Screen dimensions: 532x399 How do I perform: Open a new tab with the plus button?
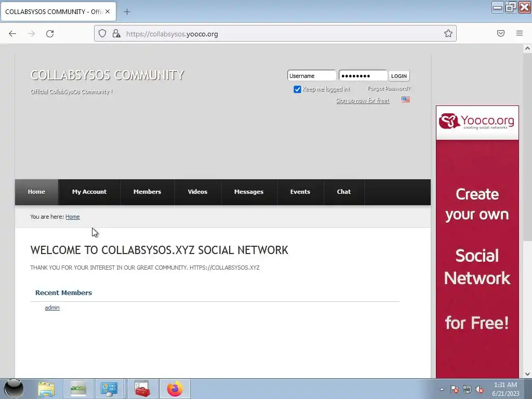(x=127, y=12)
